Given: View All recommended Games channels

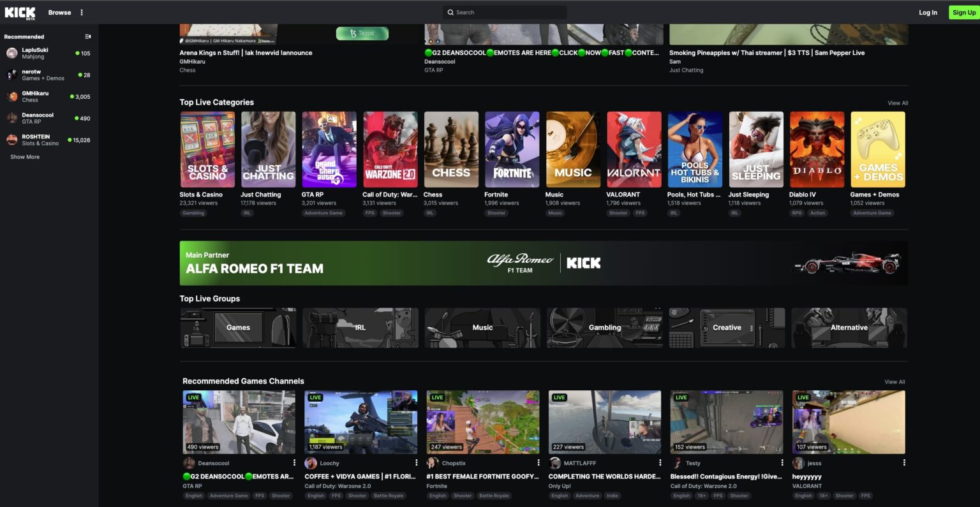Looking at the screenshot, I should (x=895, y=382).
